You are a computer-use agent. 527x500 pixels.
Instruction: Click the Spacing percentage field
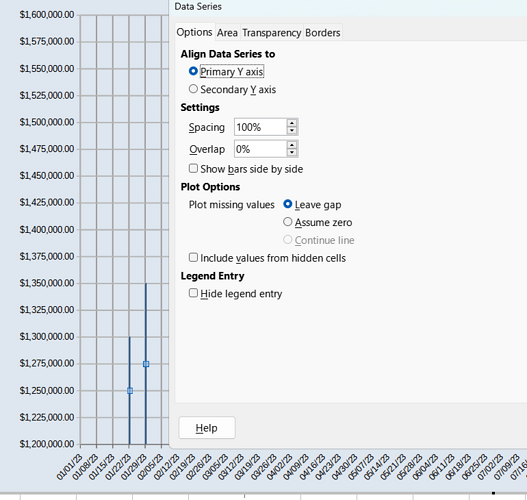[260, 127]
